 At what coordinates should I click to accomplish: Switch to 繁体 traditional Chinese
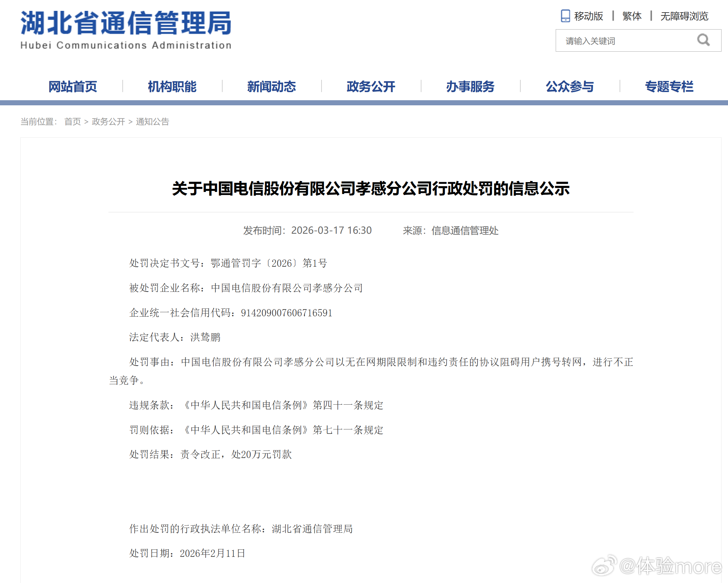point(631,16)
